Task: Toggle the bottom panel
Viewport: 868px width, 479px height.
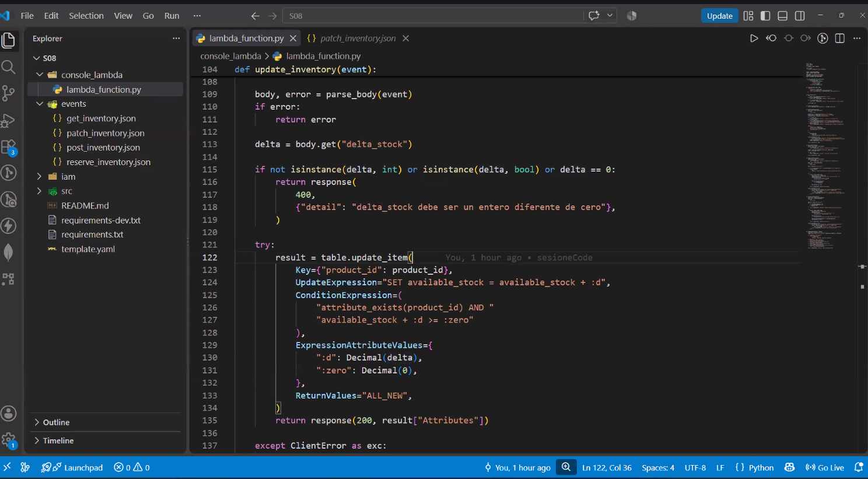Action: (x=783, y=16)
